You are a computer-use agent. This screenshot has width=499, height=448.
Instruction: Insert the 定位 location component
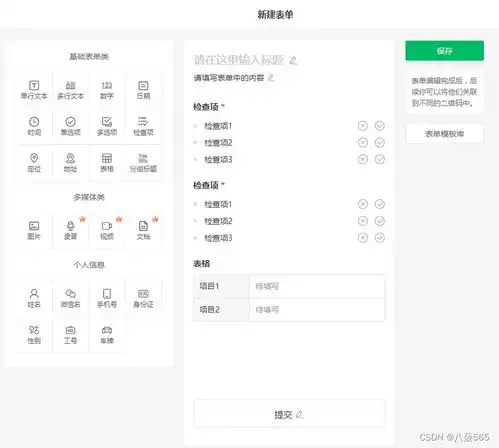click(34, 163)
